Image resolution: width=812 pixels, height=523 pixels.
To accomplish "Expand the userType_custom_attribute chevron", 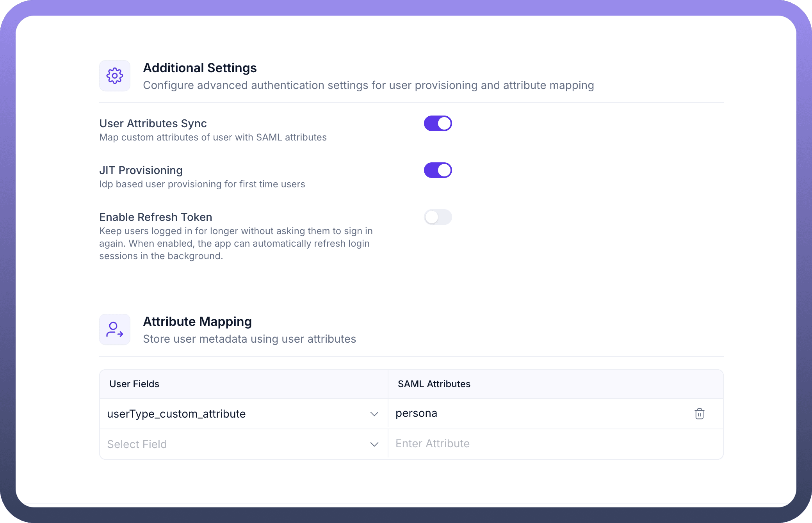I will point(374,414).
